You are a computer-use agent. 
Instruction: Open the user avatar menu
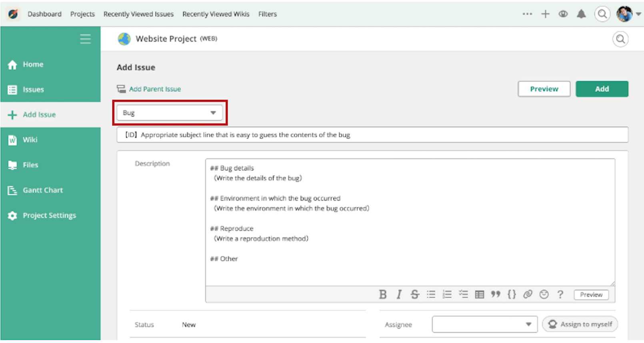tap(628, 14)
